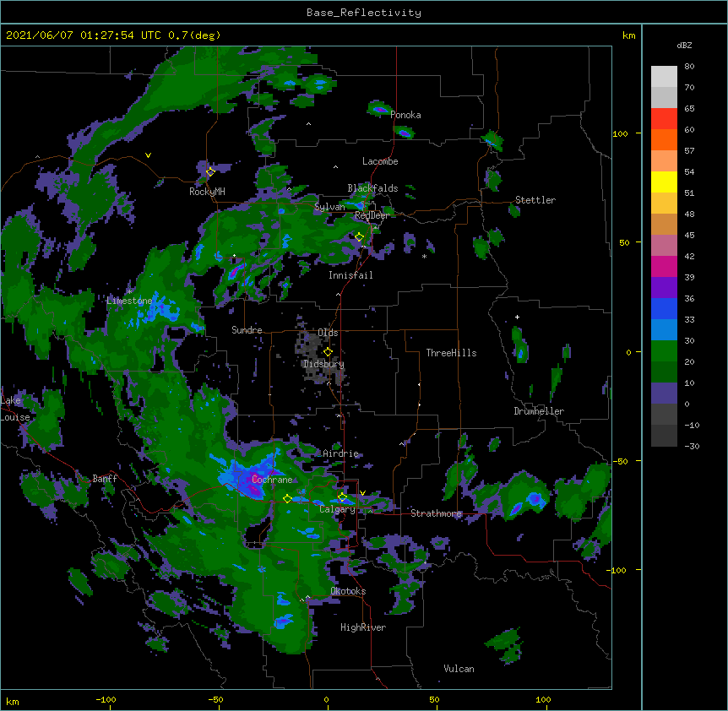Click the Cochrane city label
728x711 pixels.
point(272,480)
